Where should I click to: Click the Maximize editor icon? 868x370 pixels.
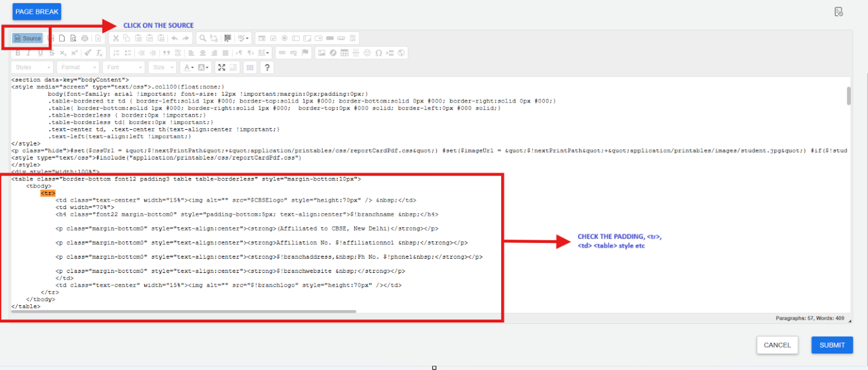[x=222, y=67]
